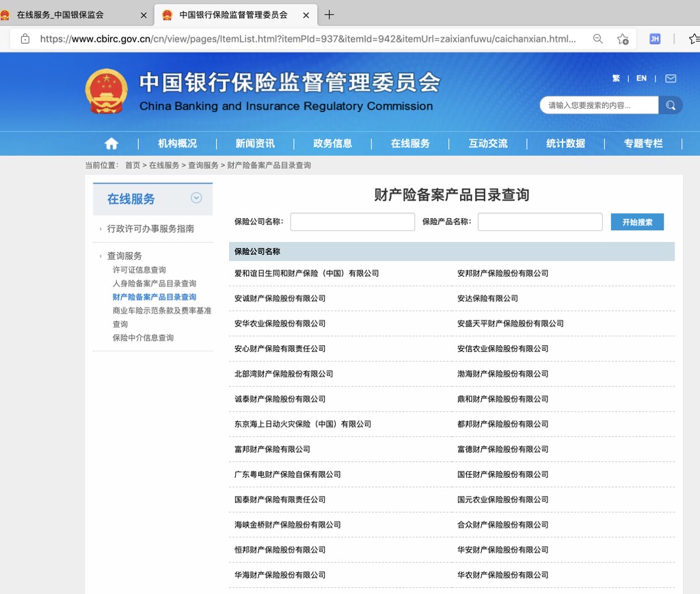Select 国元农业保险股份有限公司

tap(502, 500)
